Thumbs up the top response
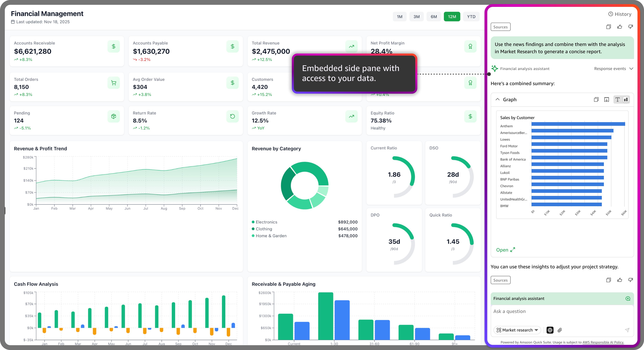The height and width of the screenshot is (350, 644). pyautogui.click(x=619, y=27)
